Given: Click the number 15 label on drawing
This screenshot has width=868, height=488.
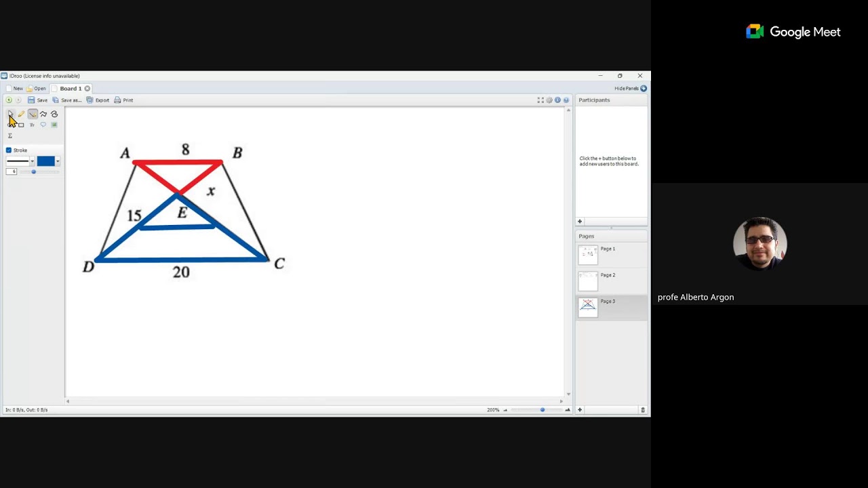Looking at the screenshot, I should tap(134, 216).
